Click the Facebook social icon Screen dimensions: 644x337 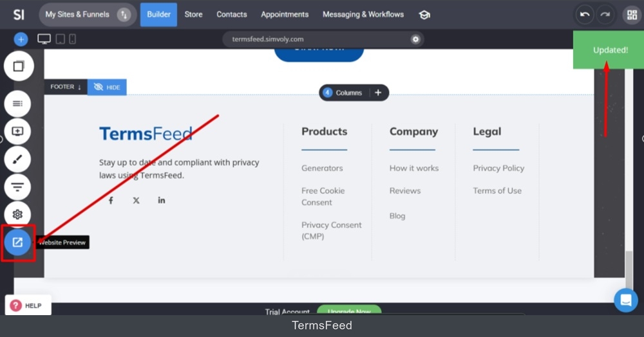coord(111,201)
